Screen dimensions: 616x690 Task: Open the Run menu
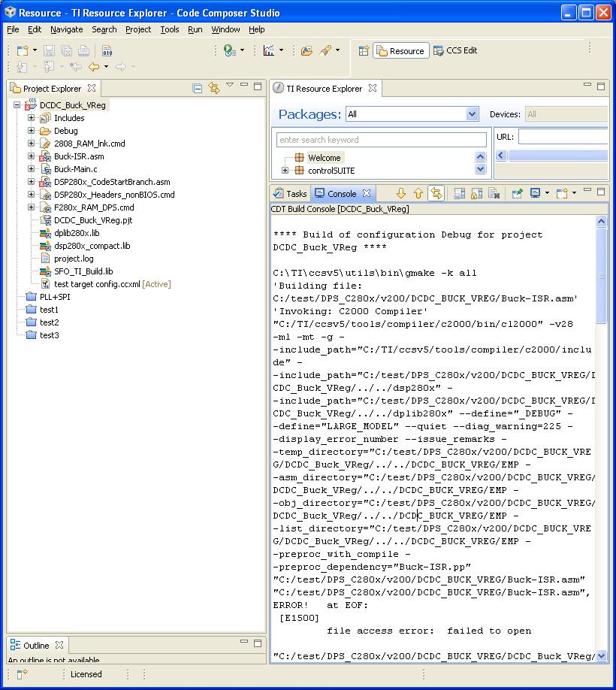[195, 29]
